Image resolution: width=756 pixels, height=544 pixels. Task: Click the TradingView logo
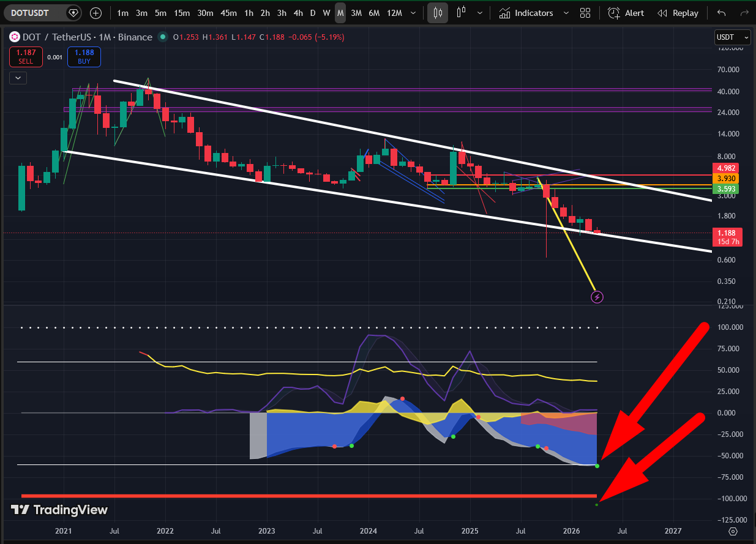point(59,510)
